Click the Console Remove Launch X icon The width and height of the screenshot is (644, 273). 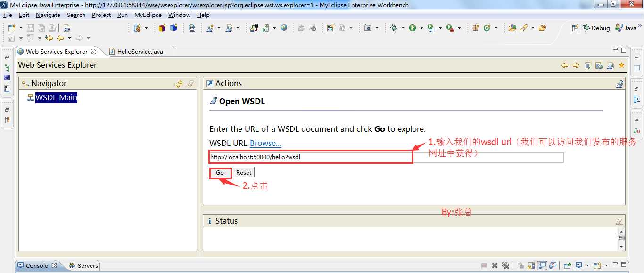click(495, 266)
